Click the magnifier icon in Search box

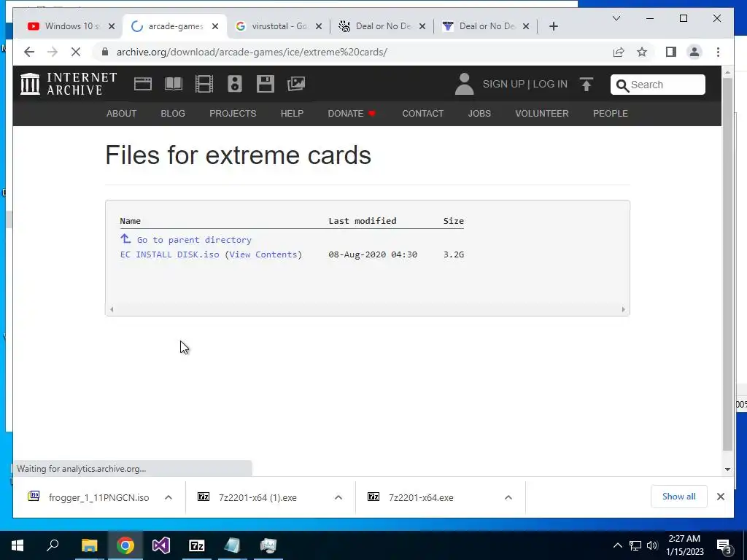point(622,85)
